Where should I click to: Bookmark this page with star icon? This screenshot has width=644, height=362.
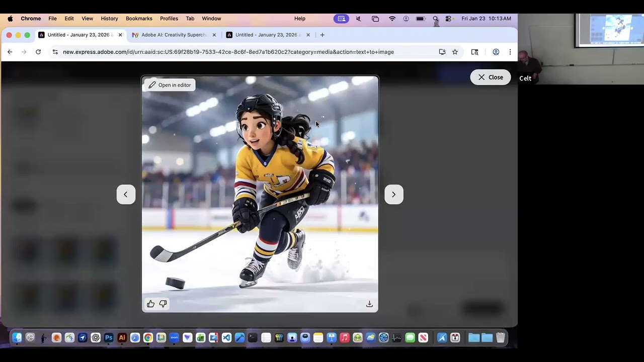(x=455, y=52)
